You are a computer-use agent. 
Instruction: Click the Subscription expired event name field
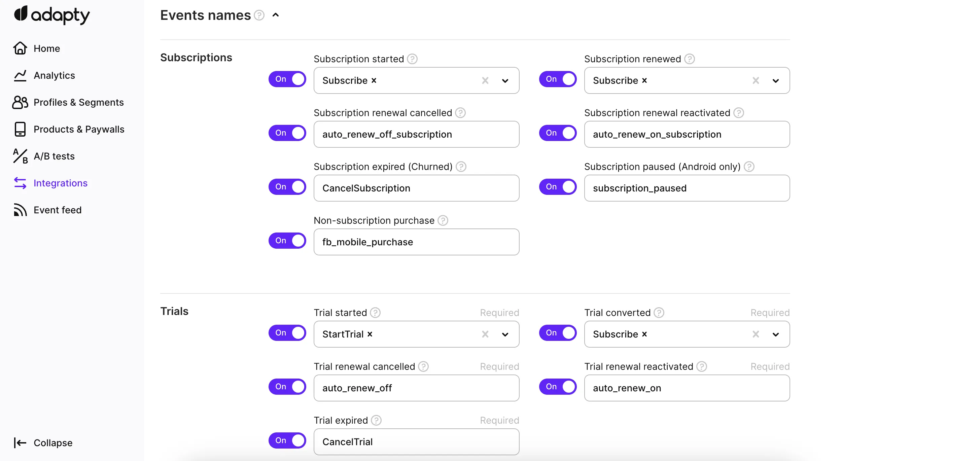tap(416, 188)
